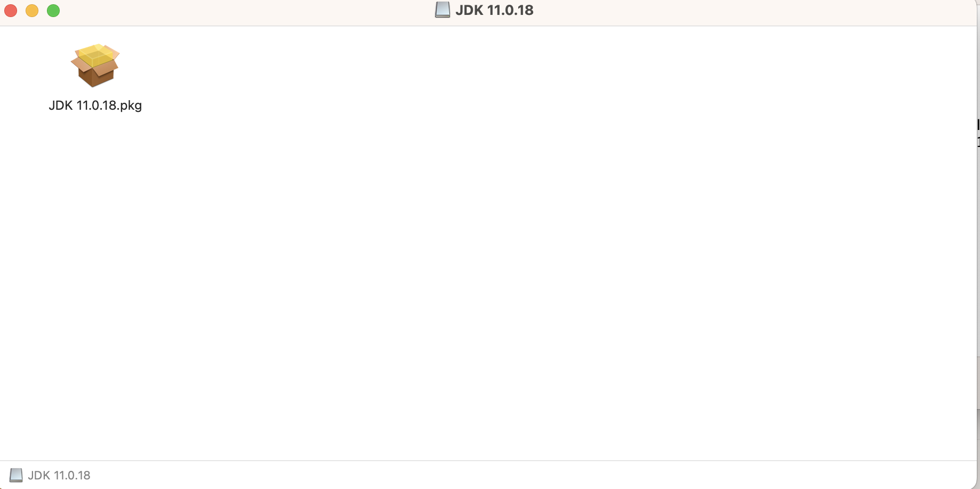Viewport: 980px width, 489px height.
Task: Zoom the window with the green button
Action: point(53,11)
